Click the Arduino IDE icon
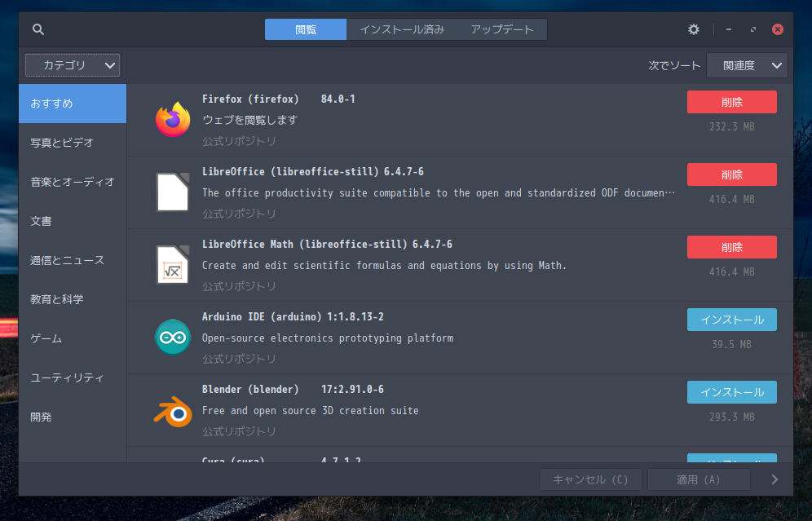The width and height of the screenshot is (812, 521). pyautogui.click(x=173, y=338)
